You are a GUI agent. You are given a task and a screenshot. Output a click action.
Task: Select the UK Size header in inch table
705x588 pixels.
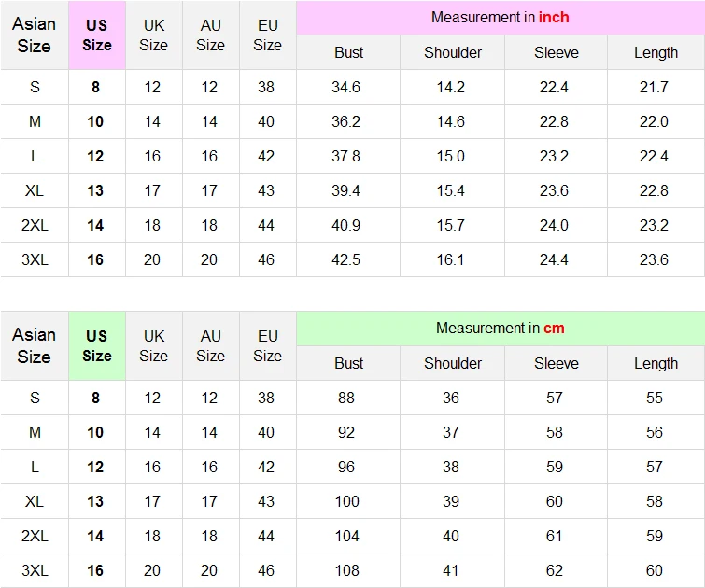click(154, 35)
